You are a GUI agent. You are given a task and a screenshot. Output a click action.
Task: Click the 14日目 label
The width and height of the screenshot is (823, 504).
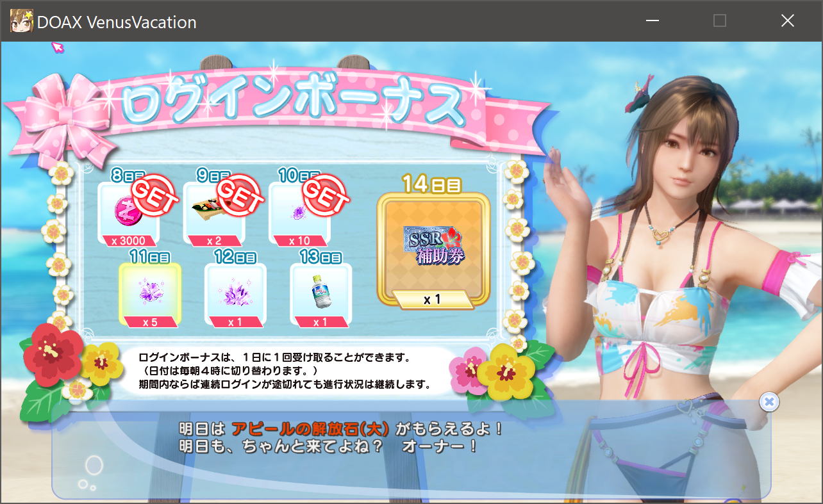tap(432, 184)
